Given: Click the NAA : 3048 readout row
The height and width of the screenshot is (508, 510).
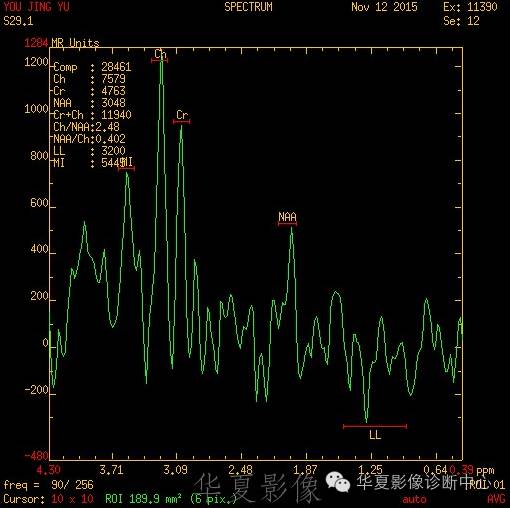Looking at the screenshot, I should click(89, 103).
